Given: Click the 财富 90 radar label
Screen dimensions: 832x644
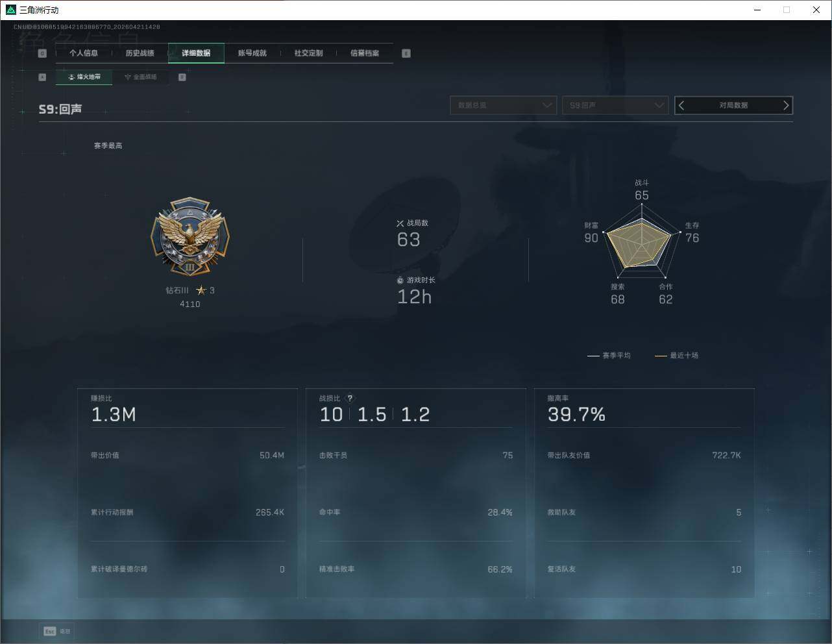Looking at the screenshot, I should point(591,232).
